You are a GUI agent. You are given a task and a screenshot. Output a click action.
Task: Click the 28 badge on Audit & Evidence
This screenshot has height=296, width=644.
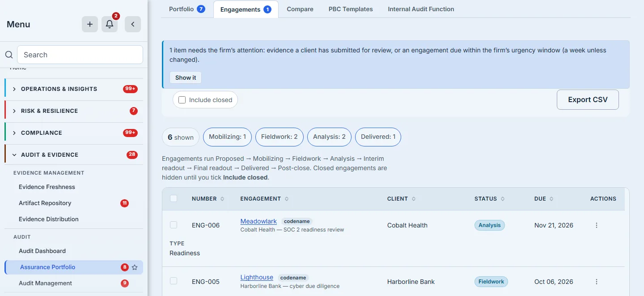[x=132, y=155]
